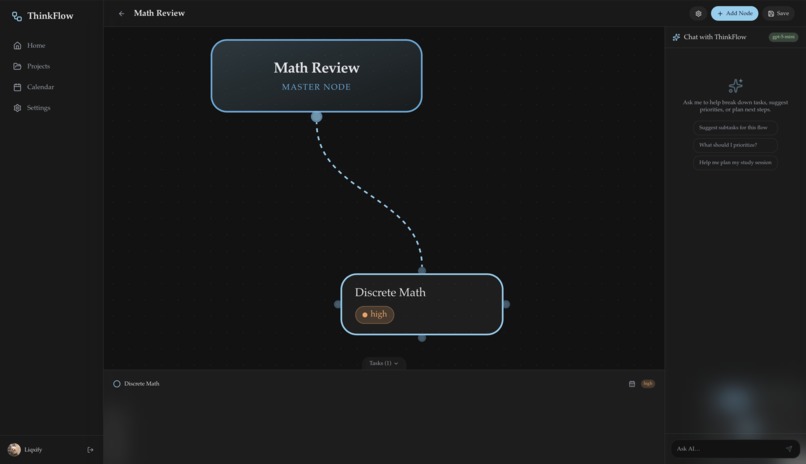This screenshot has width=806, height=464.
Task: Collapse the Tasks (1) panel
Action: 383,363
